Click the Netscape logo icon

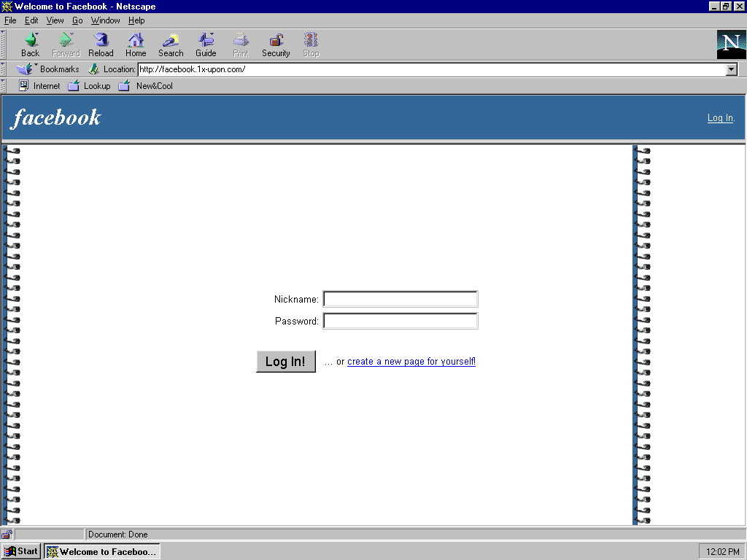pyautogui.click(x=731, y=44)
